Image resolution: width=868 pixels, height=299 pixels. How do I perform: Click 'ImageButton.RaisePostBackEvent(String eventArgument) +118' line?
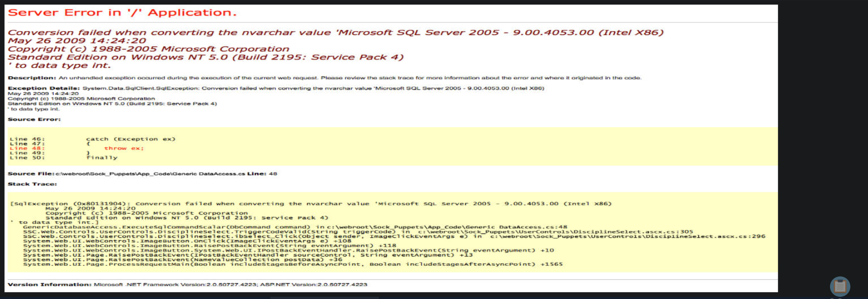pos(209,246)
